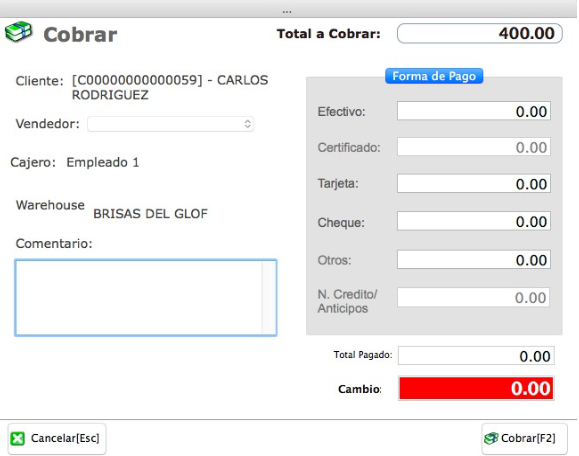
Task: Click the Efectivo label
Action: (x=342, y=112)
